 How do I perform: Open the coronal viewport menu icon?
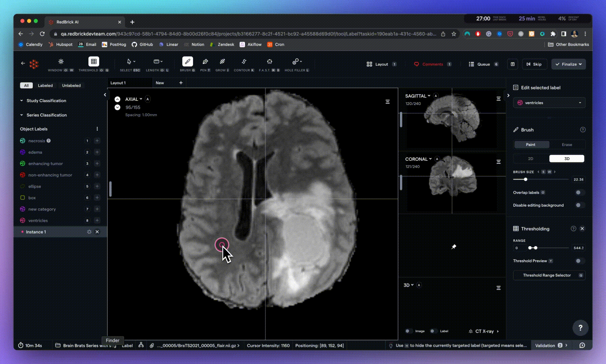[498, 162]
